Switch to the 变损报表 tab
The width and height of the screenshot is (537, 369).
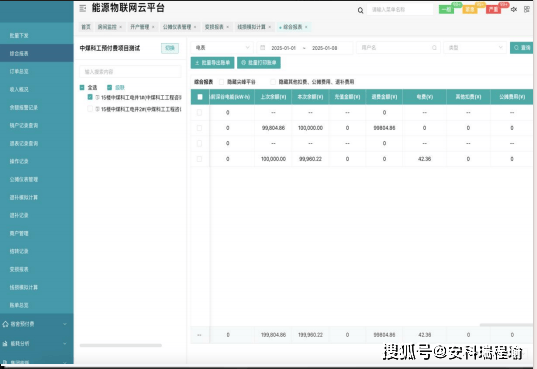214,27
